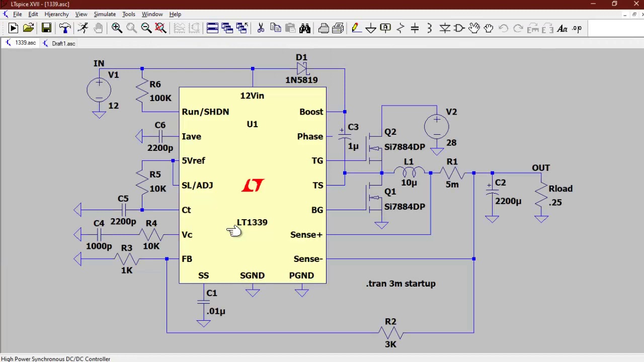This screenshot has height=362, width=644.
Task: Click the C2 2200µ capacitor value
Action: (508, 201)
